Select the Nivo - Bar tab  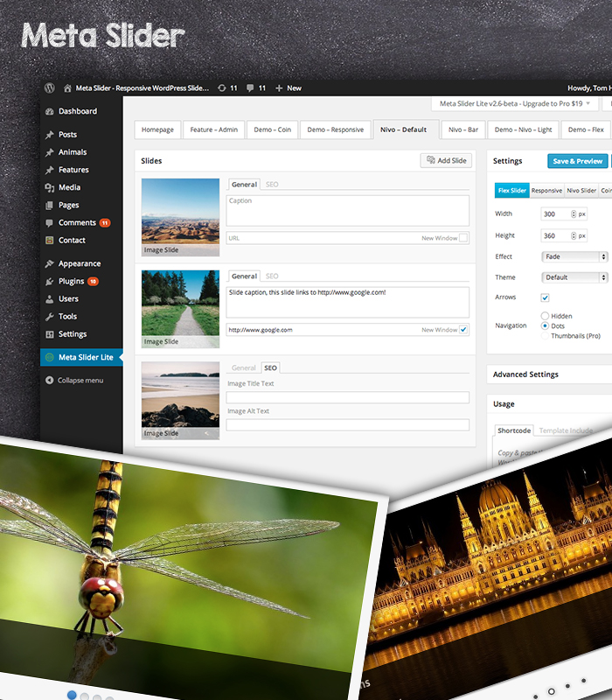(463, 129)
